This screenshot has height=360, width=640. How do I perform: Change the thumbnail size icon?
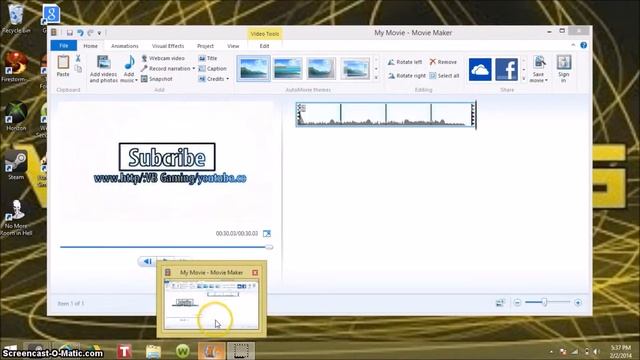point(500,303)
